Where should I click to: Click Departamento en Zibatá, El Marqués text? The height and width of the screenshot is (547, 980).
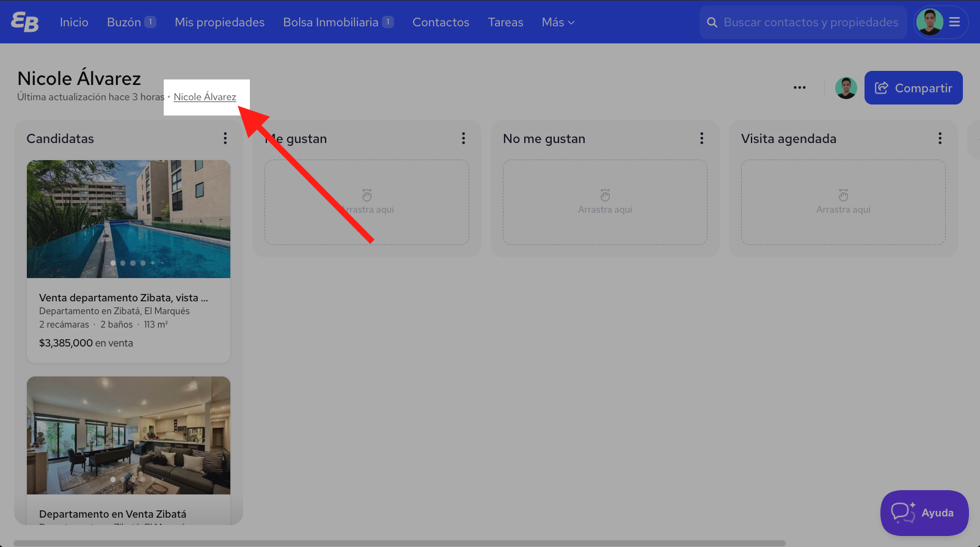tap(114, 311)
